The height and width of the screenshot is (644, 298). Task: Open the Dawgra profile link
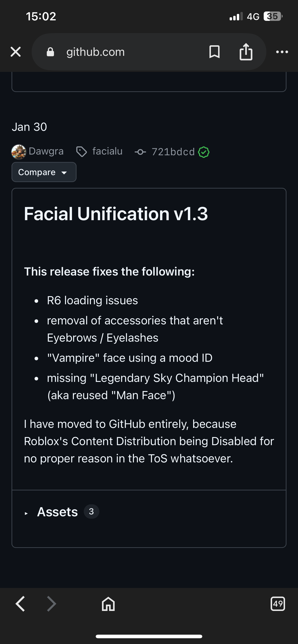click(x=46, y=151)
